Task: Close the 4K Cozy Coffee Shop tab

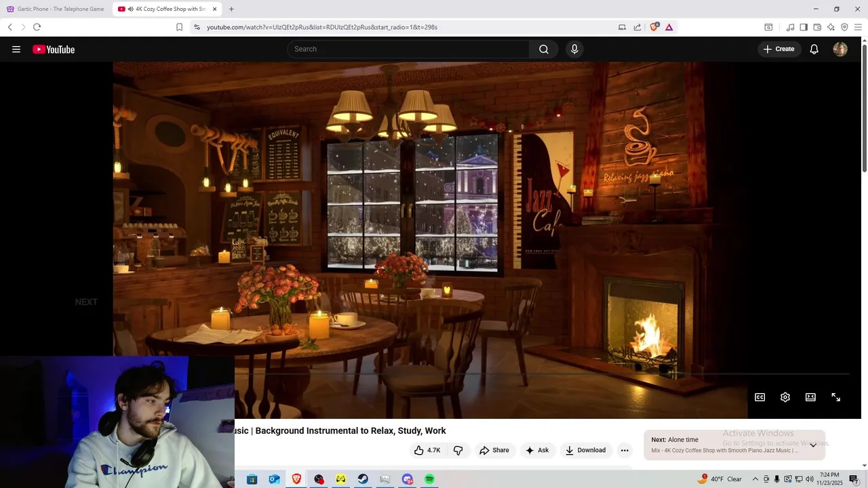Action: (215, 9)
